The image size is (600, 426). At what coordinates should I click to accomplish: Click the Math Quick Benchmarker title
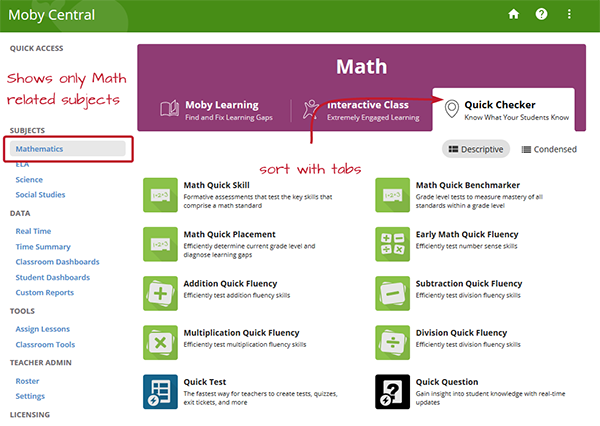tap(468, 185)
